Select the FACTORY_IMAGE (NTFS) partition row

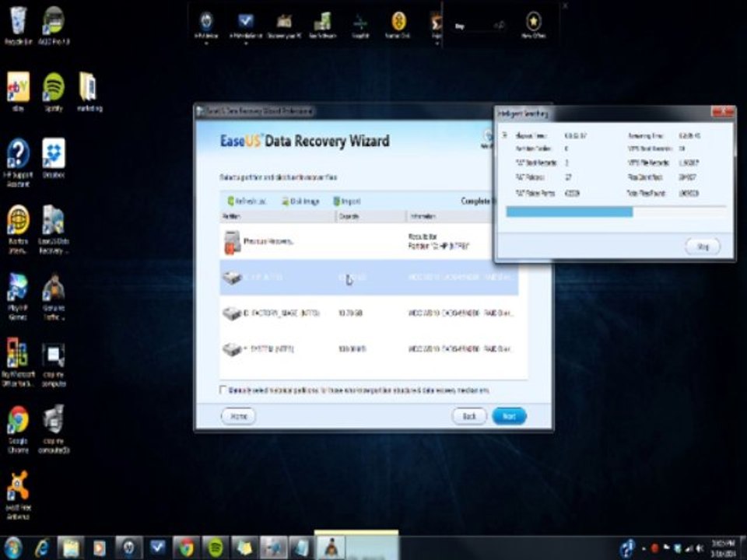coord(369,313)
